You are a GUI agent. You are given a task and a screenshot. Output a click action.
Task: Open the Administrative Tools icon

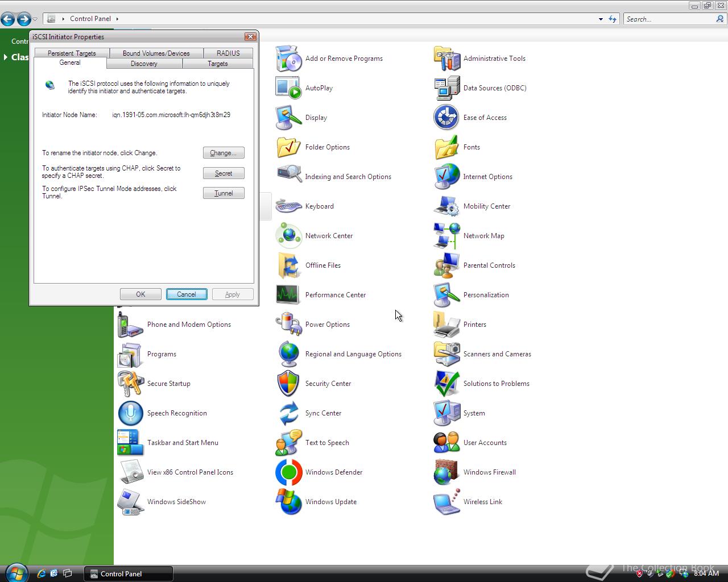pos(446,59)
